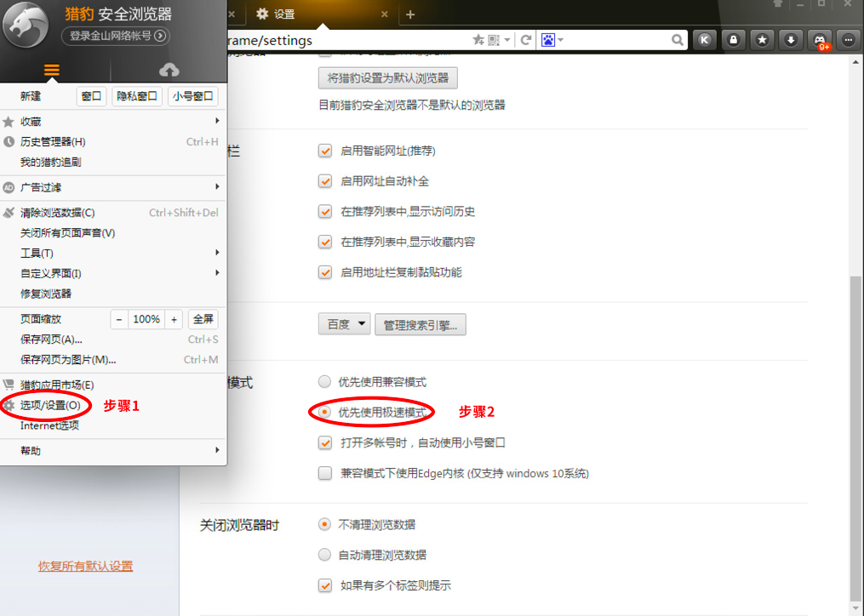Disable 启用地址栏复制黏贴功能
864x616 pixels.
coord(325,272)
